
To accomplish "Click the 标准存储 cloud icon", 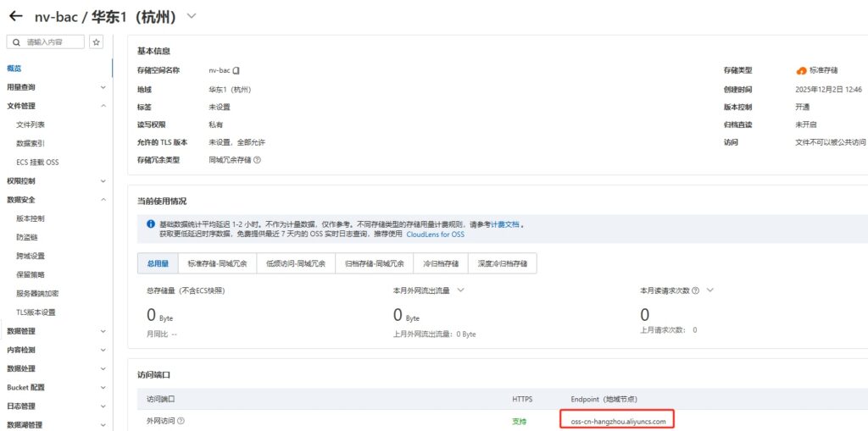I will coord(801,70).
